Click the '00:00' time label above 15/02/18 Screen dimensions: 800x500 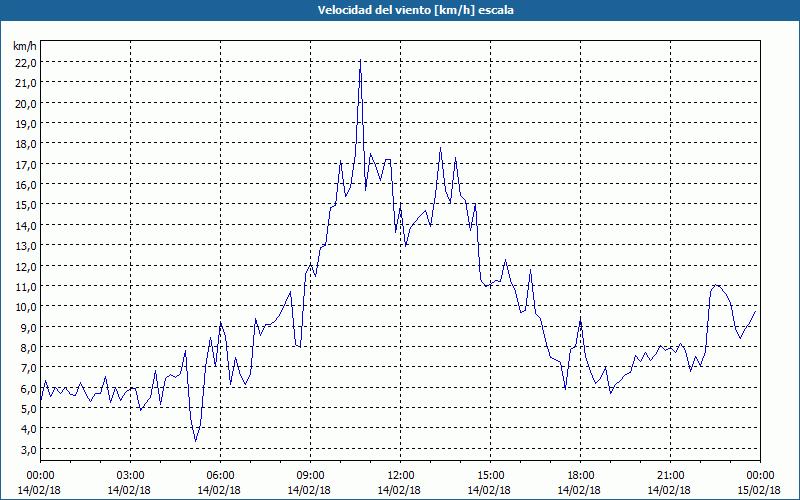click(x=760, y=476)
